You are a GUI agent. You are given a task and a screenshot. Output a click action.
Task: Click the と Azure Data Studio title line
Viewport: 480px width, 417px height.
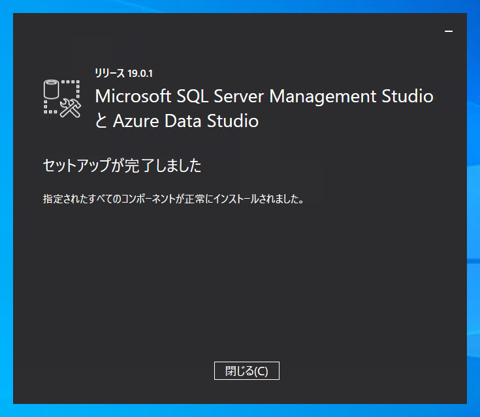(x=177, y=121)
